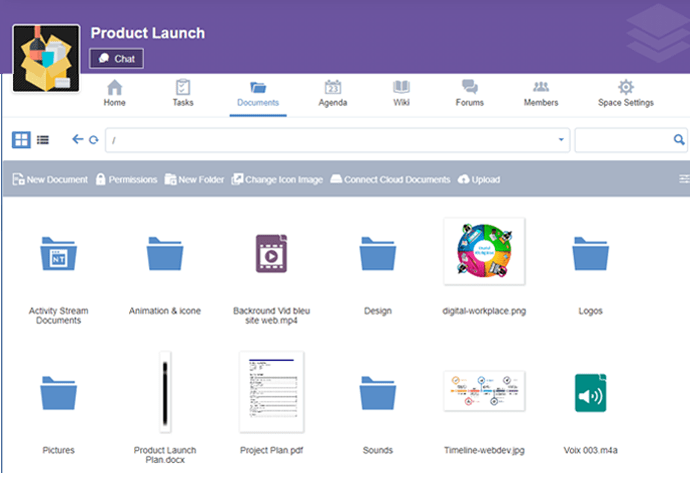The image size is (690, 477).
Task: Refresh the documents folder listing
Action: [x=93, y=140]
